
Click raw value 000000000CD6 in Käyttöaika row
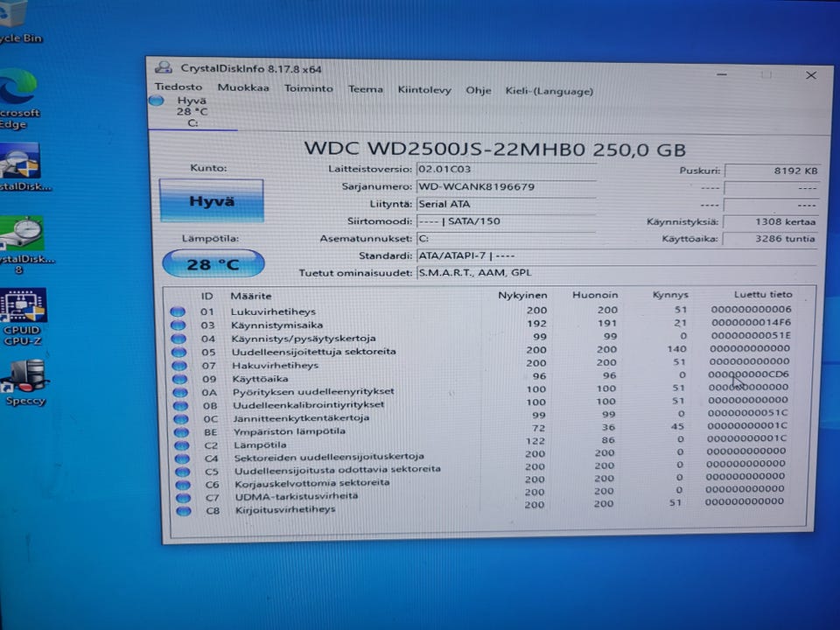pyautogui.click(x=748, y=374)
